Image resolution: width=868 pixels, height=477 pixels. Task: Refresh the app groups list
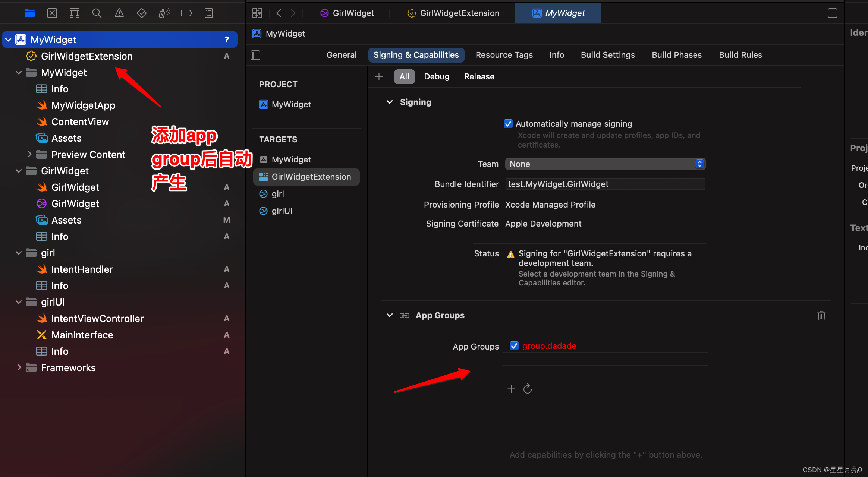click(x=528, y=389)
